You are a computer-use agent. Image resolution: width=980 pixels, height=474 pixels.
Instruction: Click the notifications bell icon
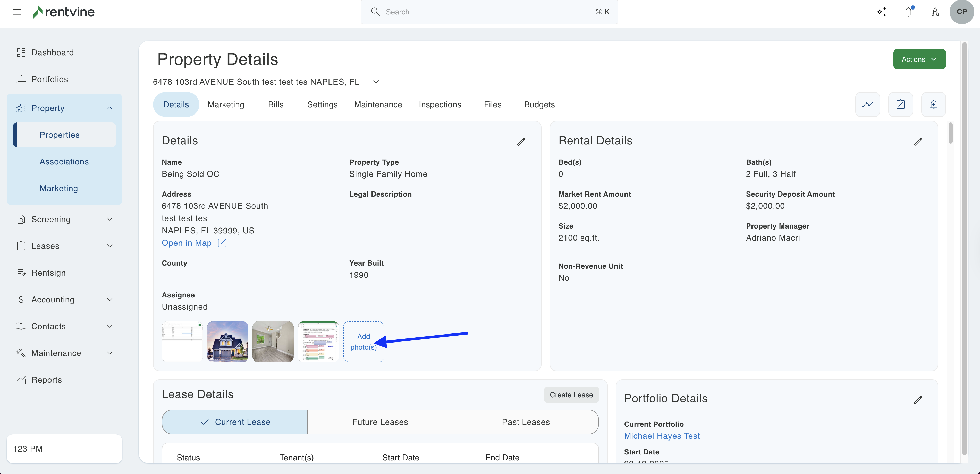908,12
